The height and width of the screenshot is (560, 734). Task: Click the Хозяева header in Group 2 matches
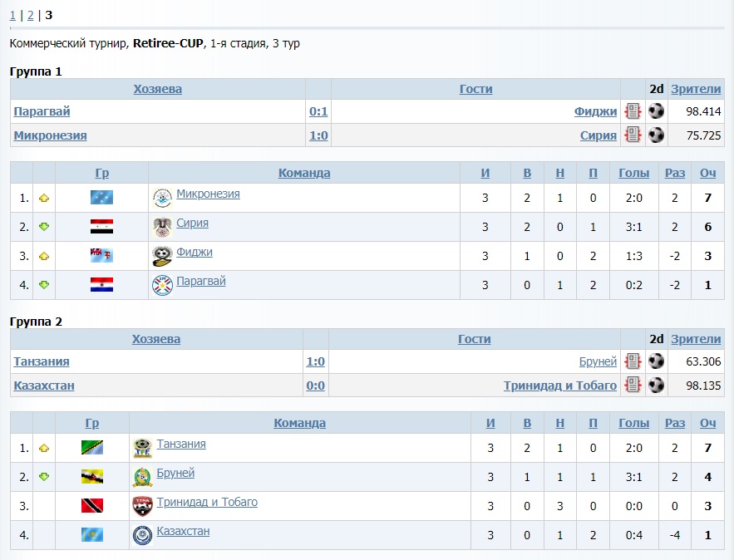155,339
